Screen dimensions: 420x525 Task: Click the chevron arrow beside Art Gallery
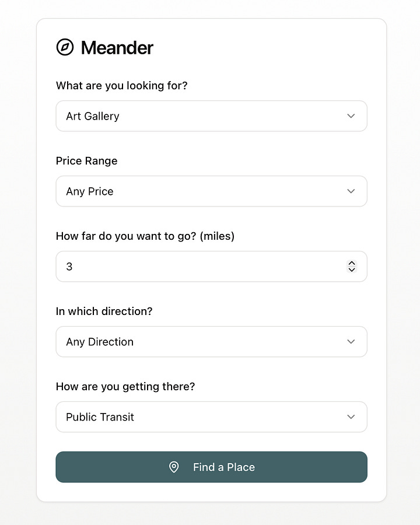coord(351,116)
